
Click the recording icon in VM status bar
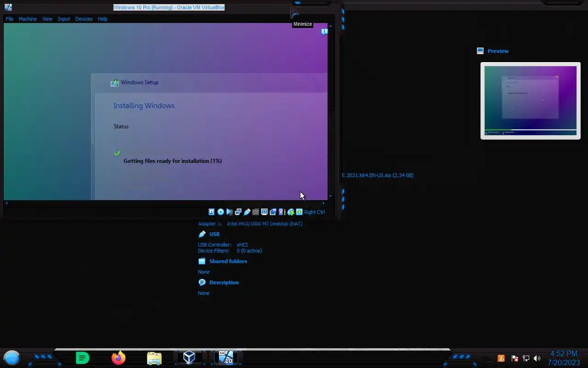coord(273,212)
